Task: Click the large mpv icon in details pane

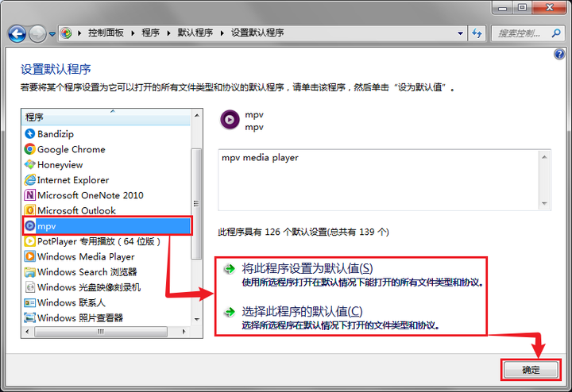Action: (230, 120)
